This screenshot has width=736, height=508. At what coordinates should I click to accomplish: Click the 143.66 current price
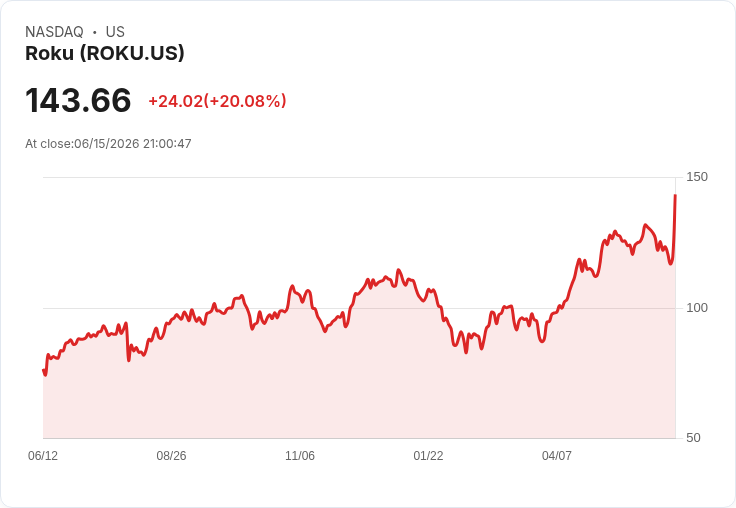click(x=78, y=100)
